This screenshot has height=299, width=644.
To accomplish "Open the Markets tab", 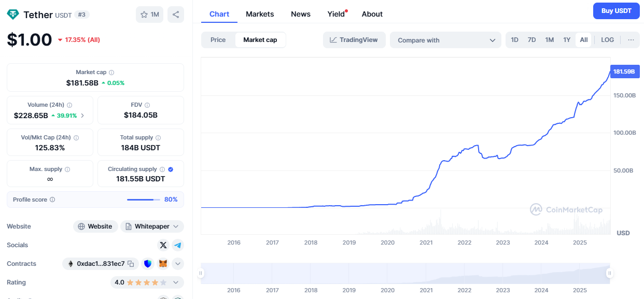I will point(260,14).
